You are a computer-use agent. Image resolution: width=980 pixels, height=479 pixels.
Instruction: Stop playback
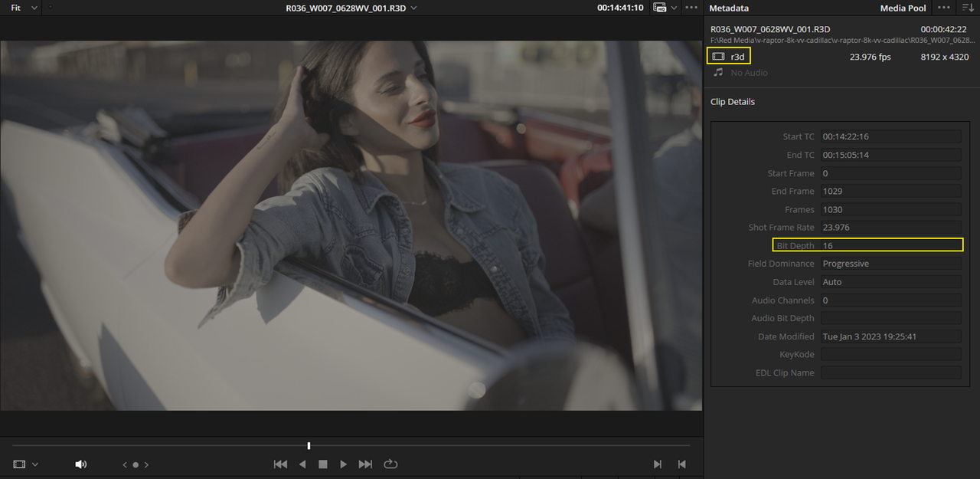click(323, 464)
